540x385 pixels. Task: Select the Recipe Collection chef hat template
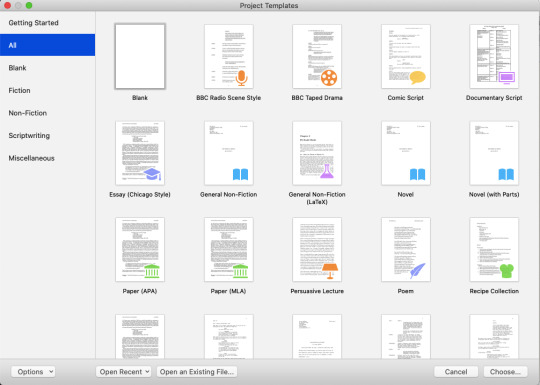click(494, 249)
